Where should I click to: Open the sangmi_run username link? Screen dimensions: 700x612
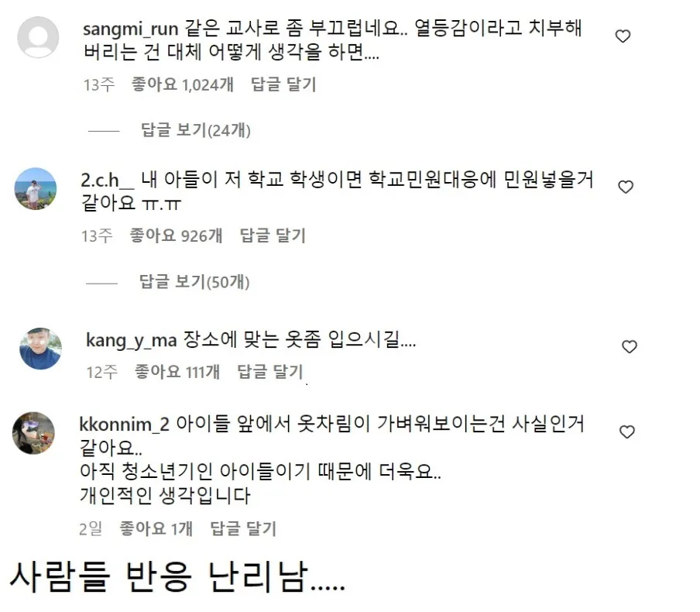coord(130,29)
